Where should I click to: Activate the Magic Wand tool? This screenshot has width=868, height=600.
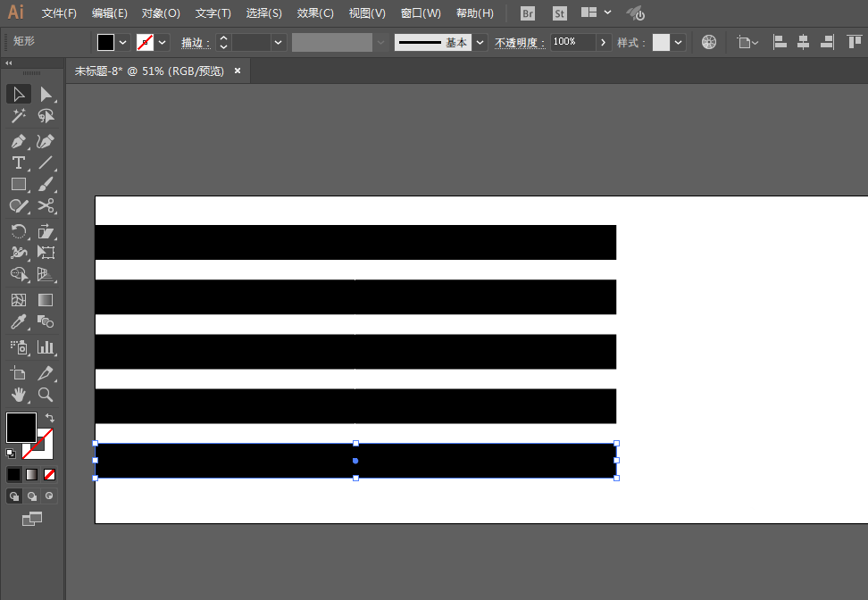point(18,116)
